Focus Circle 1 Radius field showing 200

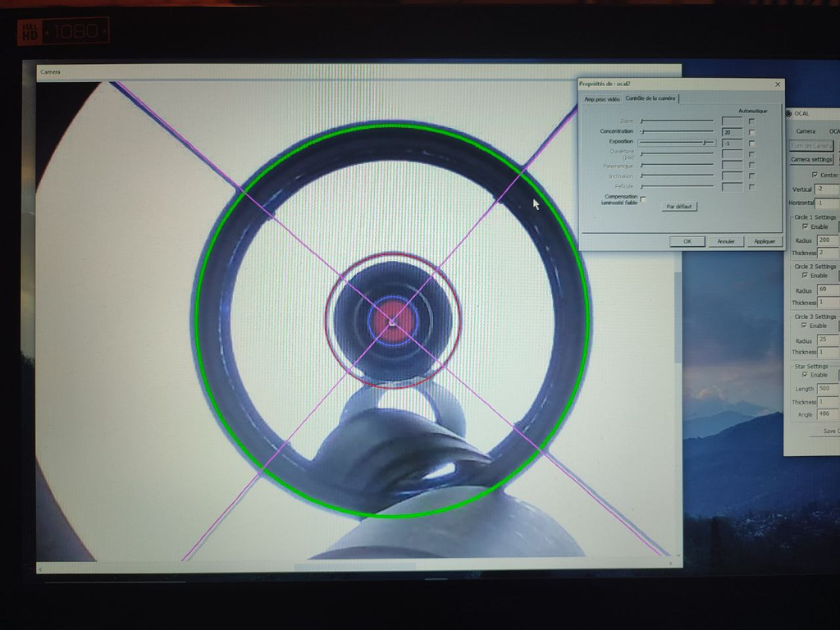pyautogui.click(x=829, y=240)
